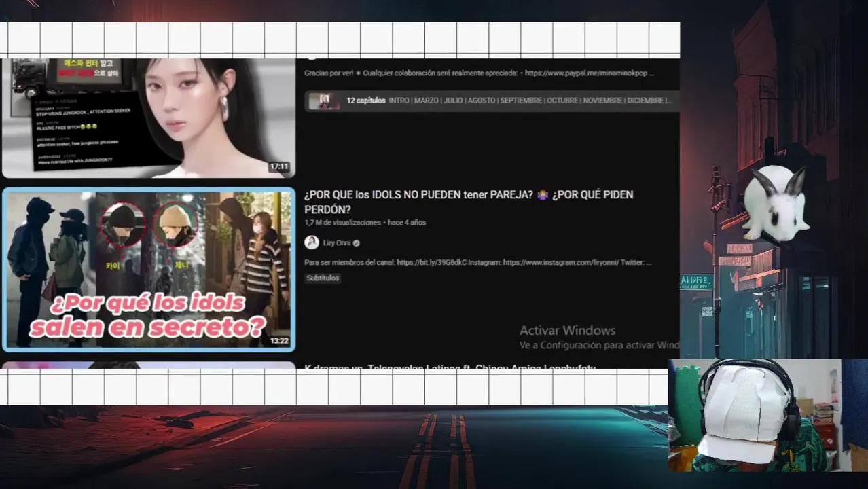Click the 13:22 duration badge

coord(279,341)
